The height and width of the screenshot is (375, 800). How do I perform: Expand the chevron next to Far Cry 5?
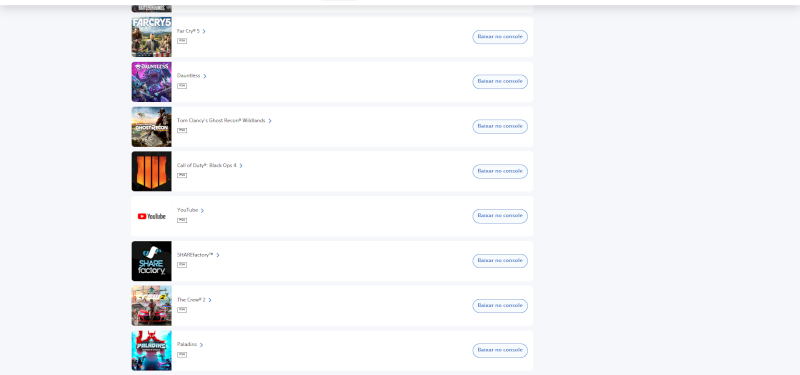tap(204, 31)
